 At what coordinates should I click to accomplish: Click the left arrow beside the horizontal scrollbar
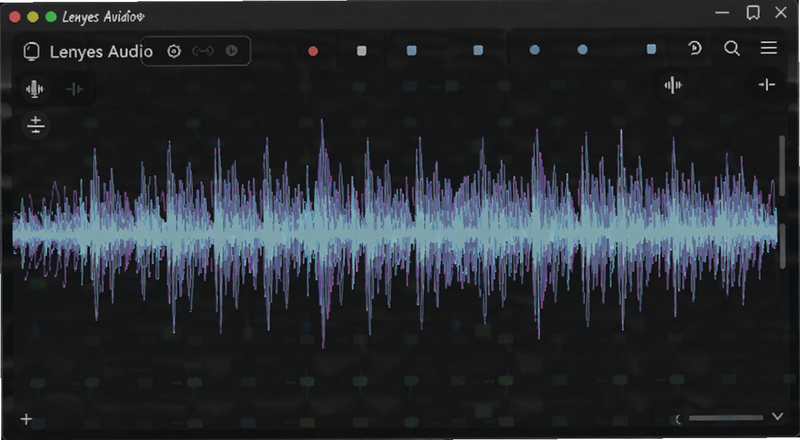pyautogui.click(x=678, y=420)
